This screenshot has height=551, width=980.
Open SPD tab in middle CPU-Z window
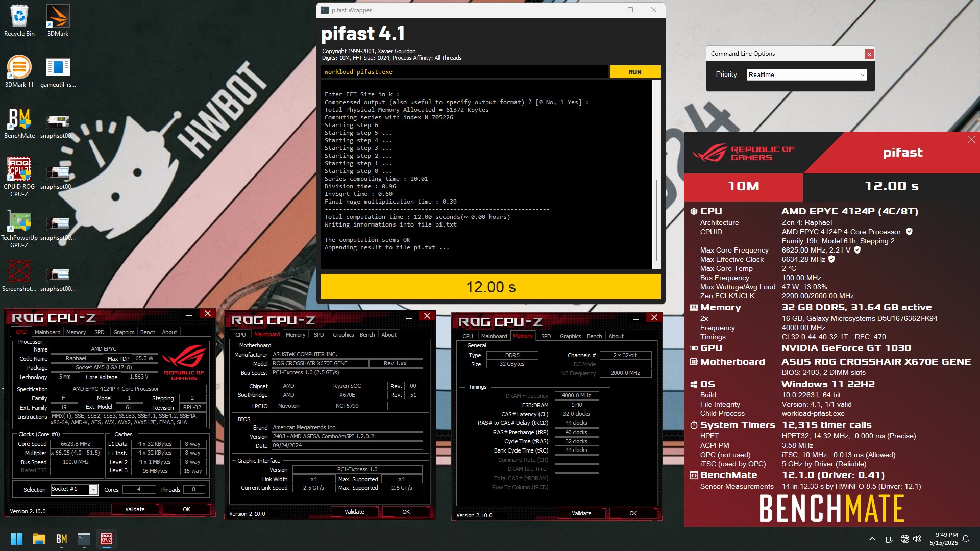pyautogui.click(x=318, y=335)
